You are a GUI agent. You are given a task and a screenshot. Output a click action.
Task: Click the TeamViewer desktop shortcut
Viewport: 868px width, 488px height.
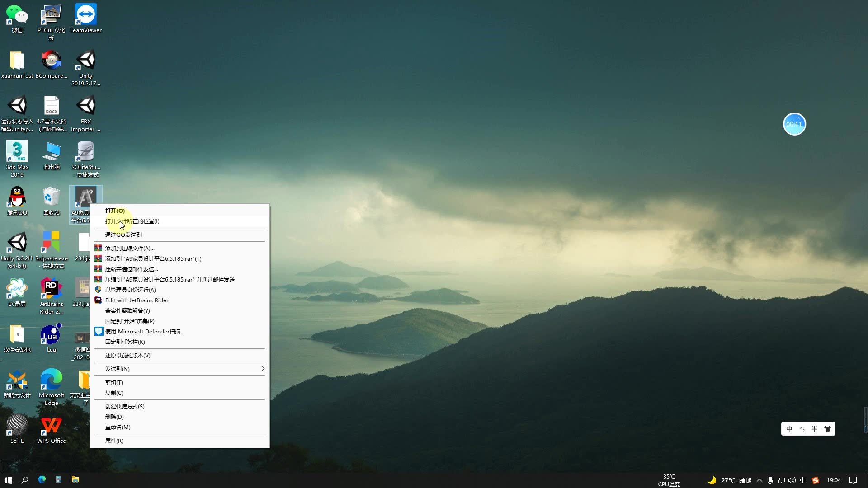[85, 15]
